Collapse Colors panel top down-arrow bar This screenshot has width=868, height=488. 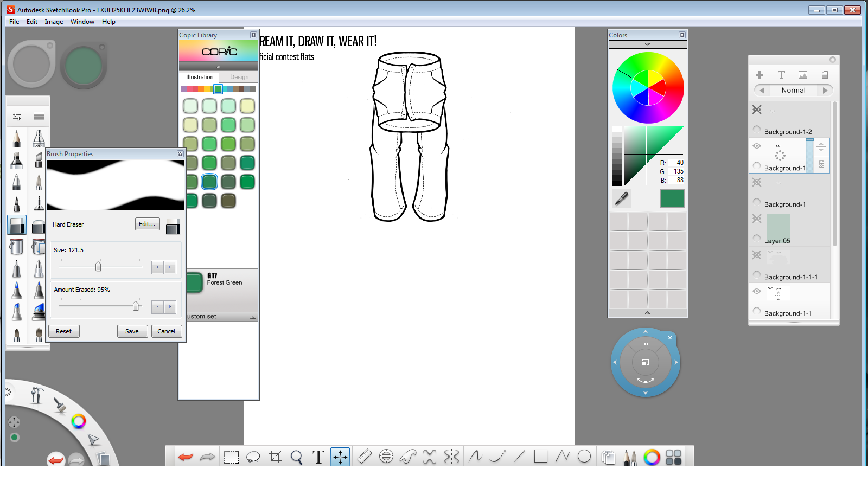(647, 44)
